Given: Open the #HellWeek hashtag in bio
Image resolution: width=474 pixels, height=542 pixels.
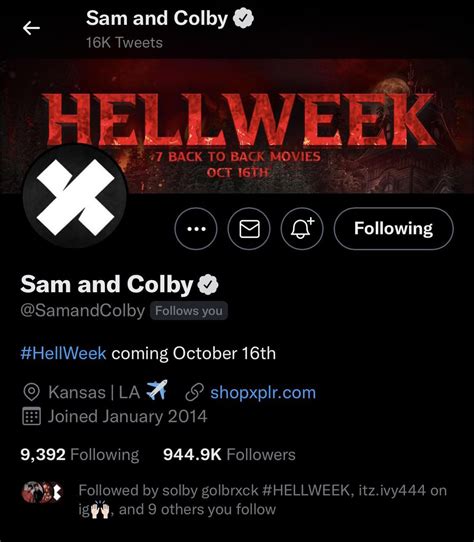Looking at the screenshot, I should 63,353.
